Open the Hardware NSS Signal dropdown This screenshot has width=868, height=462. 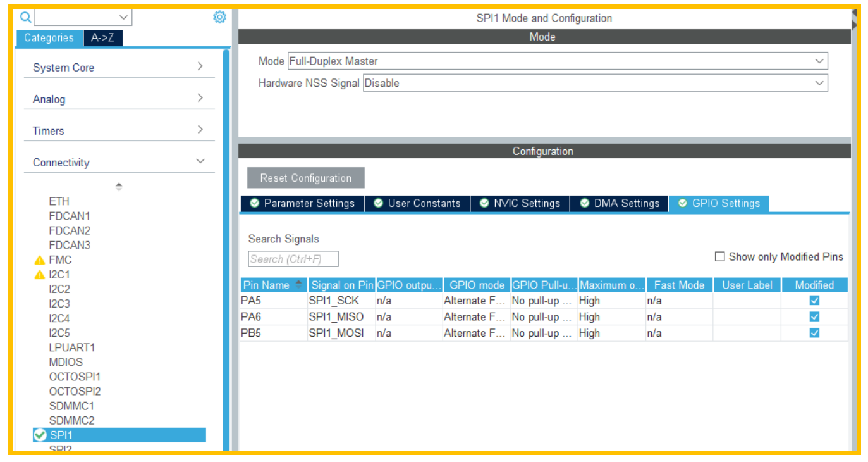[596, 83]
